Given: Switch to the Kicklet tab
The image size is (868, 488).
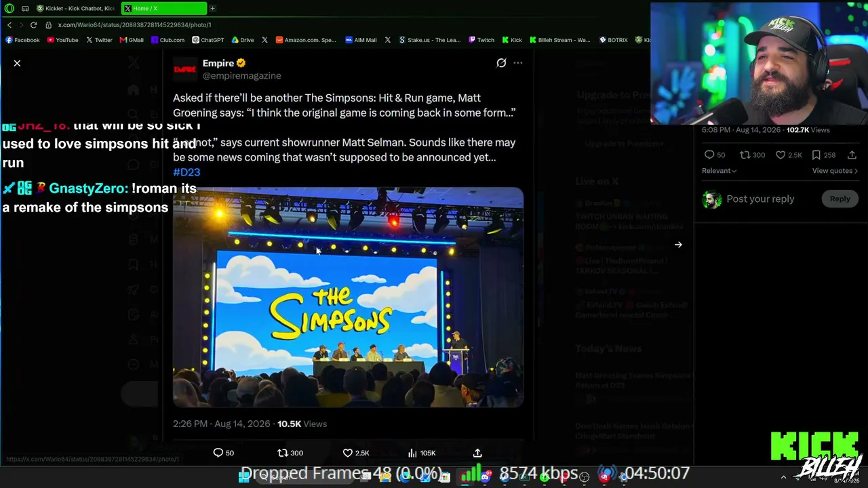Looking at the screenshot, I should click(76, 8).
